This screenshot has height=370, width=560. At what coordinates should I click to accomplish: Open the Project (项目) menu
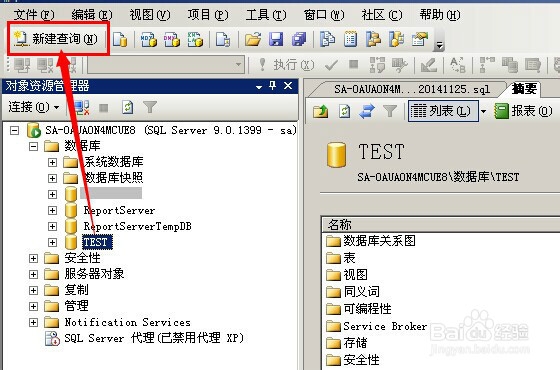click(x=208, y=15)
